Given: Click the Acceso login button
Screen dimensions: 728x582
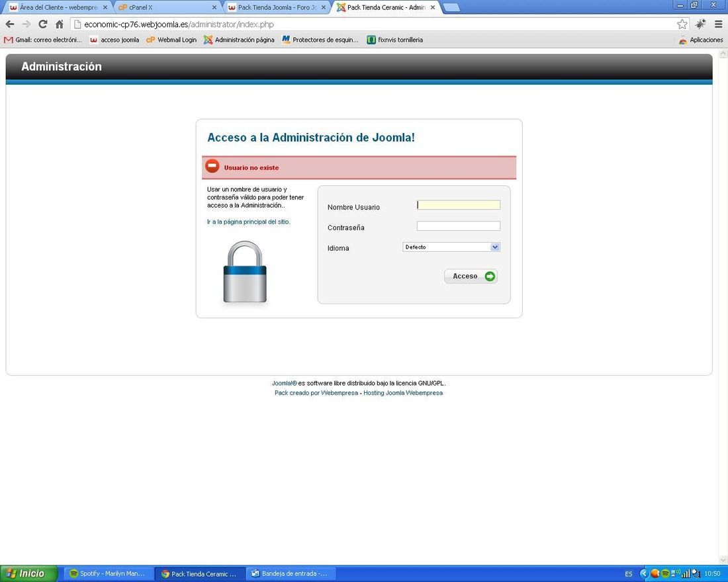Looking at the screenshot, I should (x=471, y=276).
